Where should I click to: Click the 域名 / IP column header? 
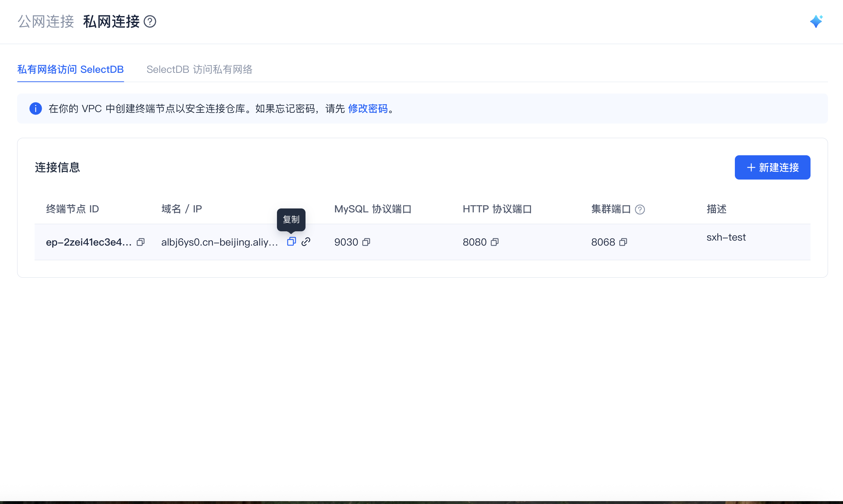pos(182,209)
